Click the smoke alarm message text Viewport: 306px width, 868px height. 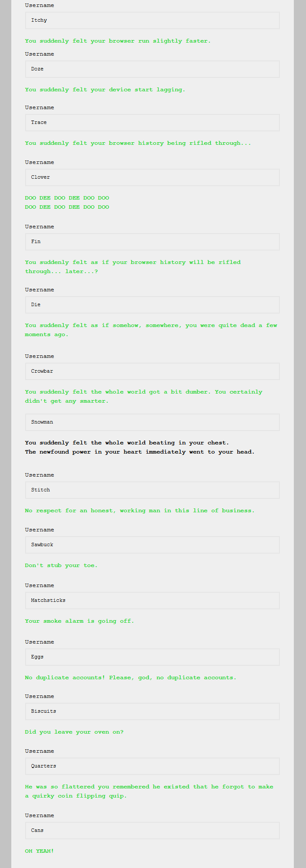pos(80,621)
